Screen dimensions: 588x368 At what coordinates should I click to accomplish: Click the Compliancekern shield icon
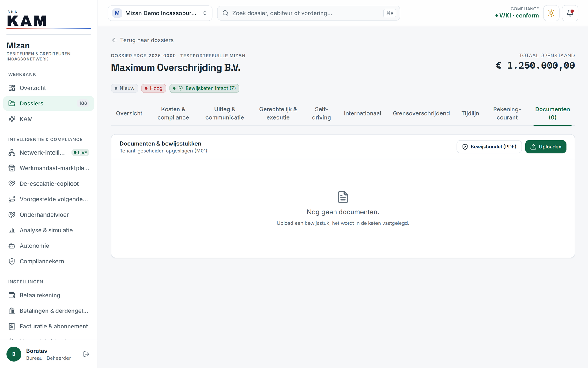(x=12, y=261)
